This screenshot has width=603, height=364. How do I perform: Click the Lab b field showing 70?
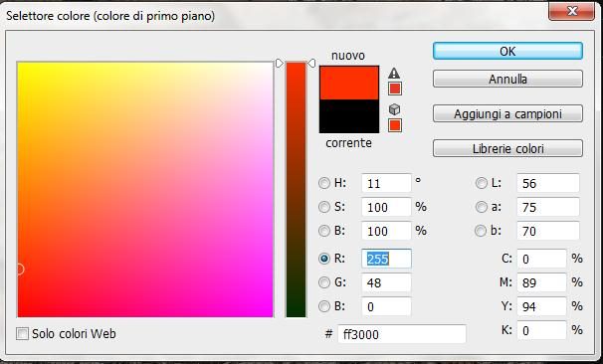pyautogui.click(x=548, y=231)
